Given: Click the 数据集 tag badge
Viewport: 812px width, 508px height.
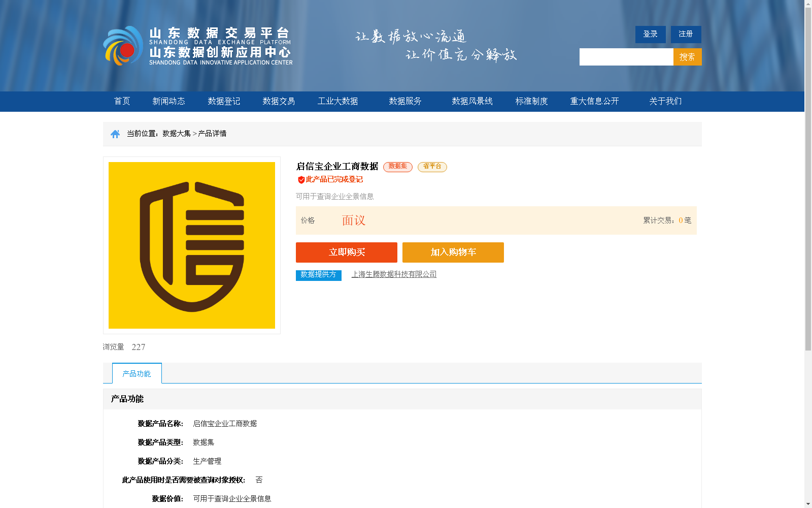Looking at the screenshot, I should tap(398, 167).
